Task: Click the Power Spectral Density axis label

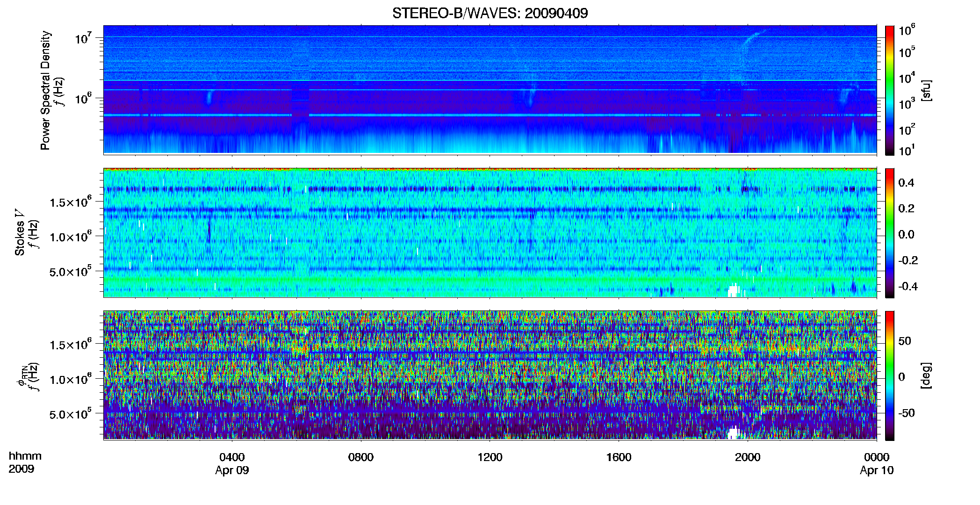Action: [45, 90]
